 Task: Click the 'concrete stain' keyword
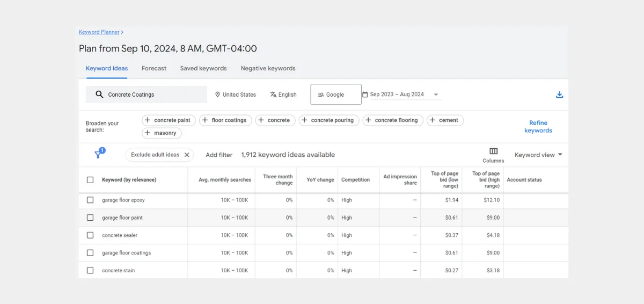pos(119,270)
